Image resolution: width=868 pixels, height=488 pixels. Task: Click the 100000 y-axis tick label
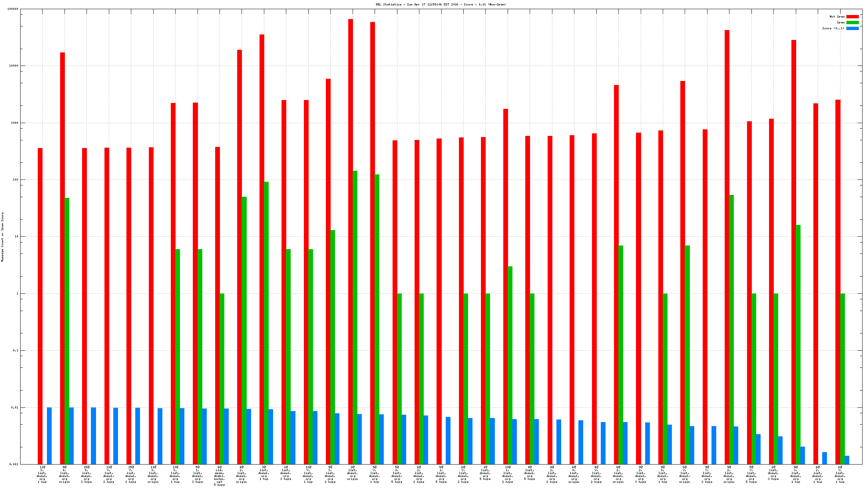tap(13, 9)
